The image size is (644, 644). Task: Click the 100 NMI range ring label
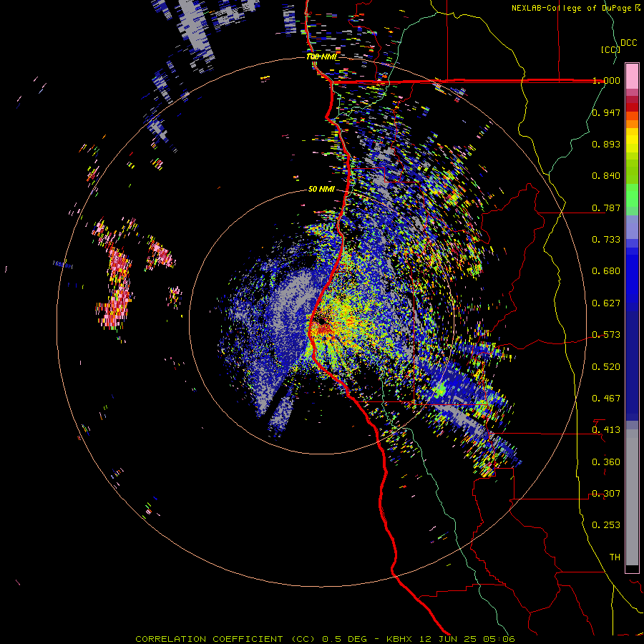(x=321, y=57)
